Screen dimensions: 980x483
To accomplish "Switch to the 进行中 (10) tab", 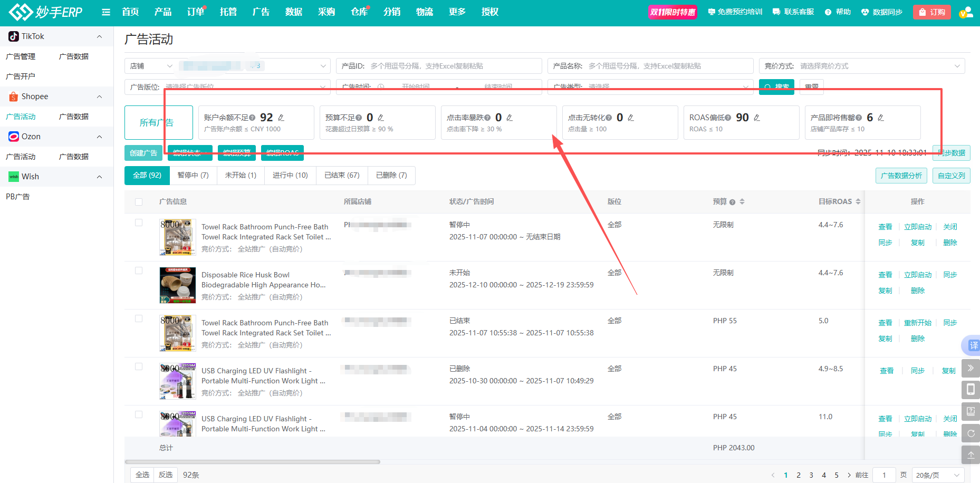I will (290, 175).
